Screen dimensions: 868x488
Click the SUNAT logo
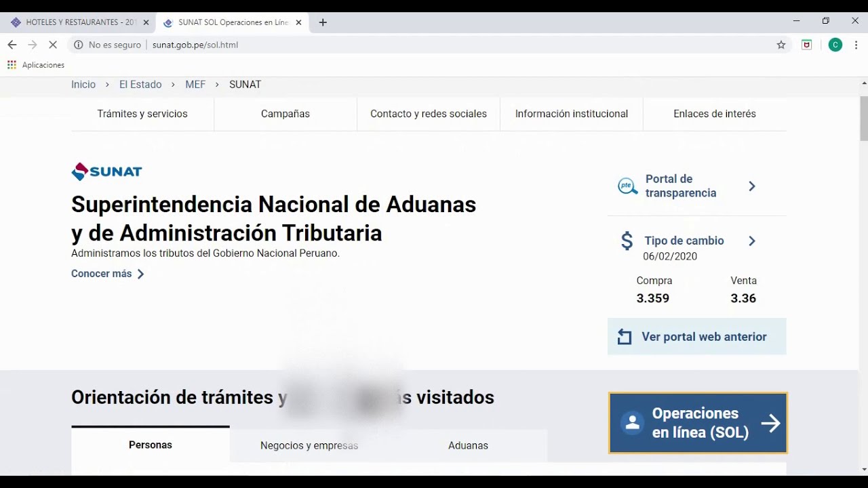[x=106, y=171]
